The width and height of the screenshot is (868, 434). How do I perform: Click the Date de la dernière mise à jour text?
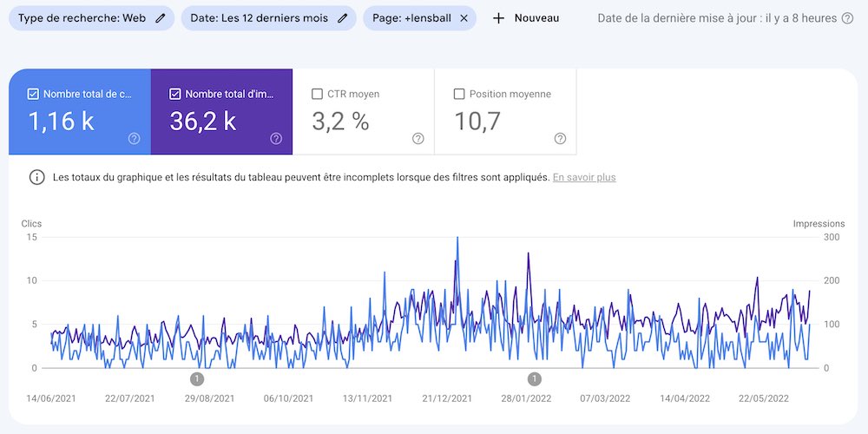pyautogui.click(x=718, y=18)
